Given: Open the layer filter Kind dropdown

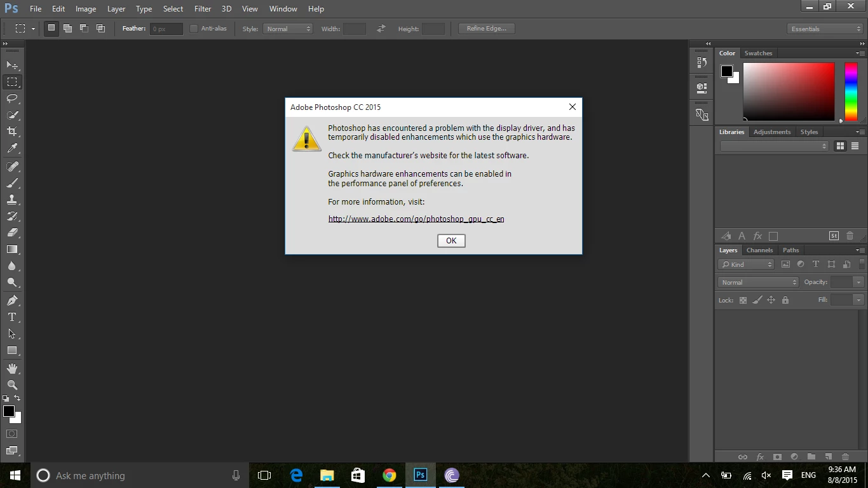Looking at the screenshot, I should [747, 264].
